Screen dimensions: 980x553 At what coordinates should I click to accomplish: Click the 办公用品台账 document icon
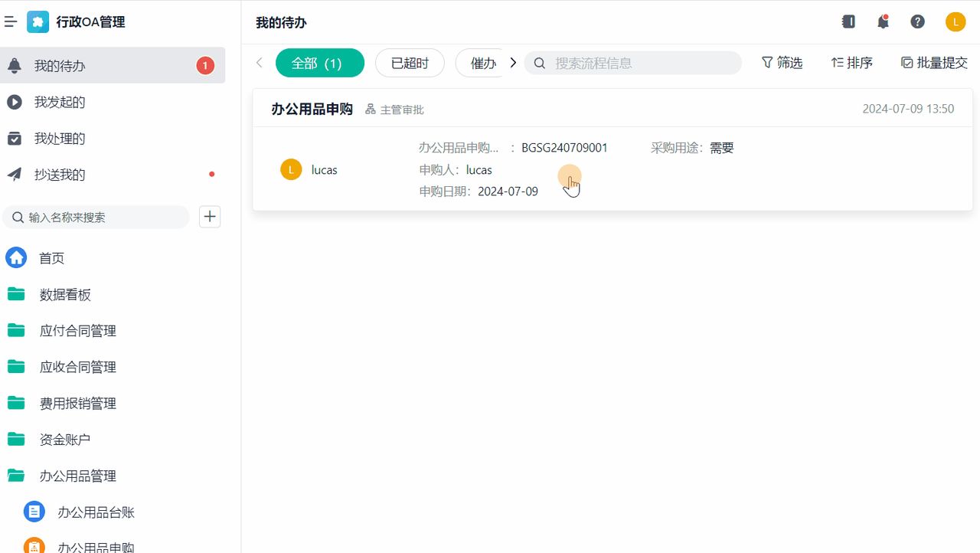pos(34,511)
